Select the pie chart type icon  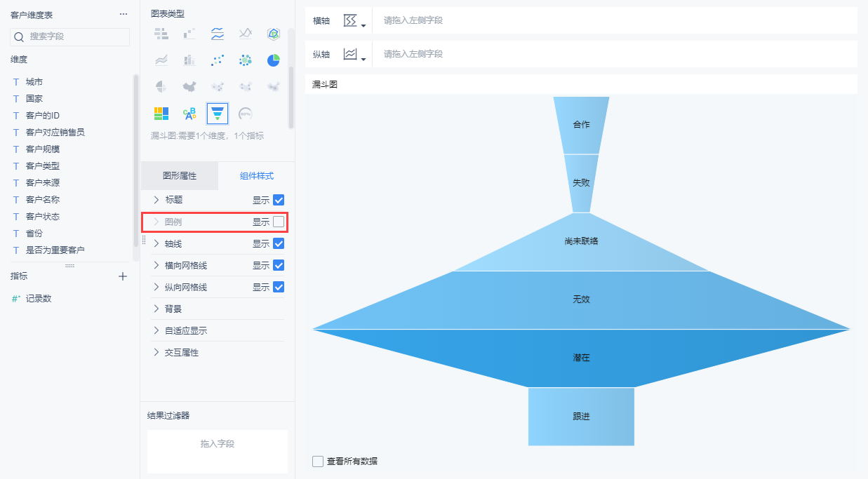274,60
